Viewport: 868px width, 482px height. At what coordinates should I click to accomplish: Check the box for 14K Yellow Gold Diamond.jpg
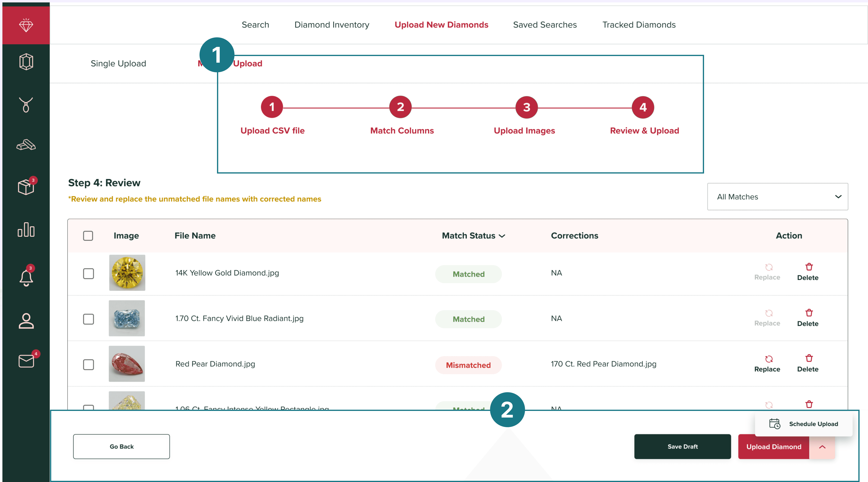click(x=88, y=274)
